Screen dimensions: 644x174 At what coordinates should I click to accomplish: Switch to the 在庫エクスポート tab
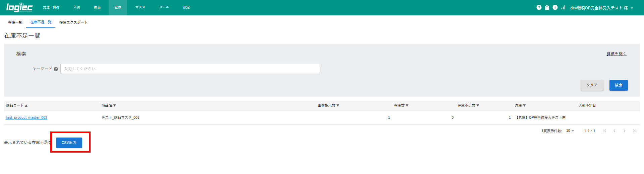pos(73,22)
